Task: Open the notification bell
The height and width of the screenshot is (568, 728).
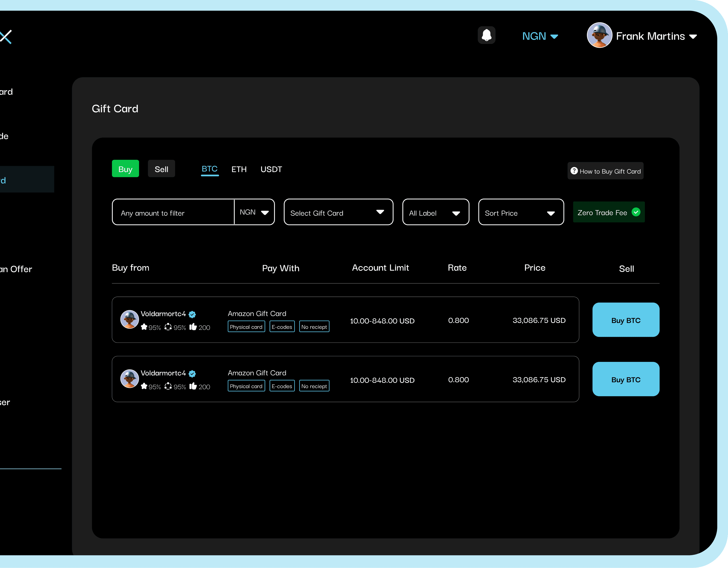Action: (x=486, y=35)
